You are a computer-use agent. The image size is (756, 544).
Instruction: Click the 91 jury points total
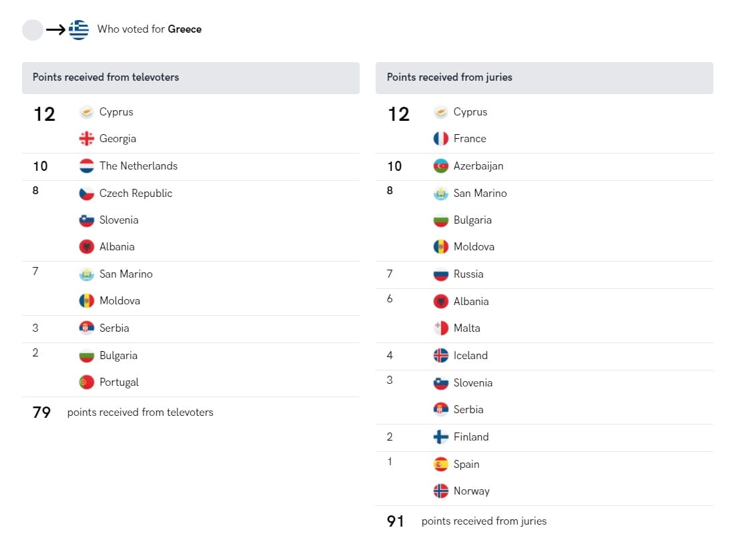(x=396, y=521)
